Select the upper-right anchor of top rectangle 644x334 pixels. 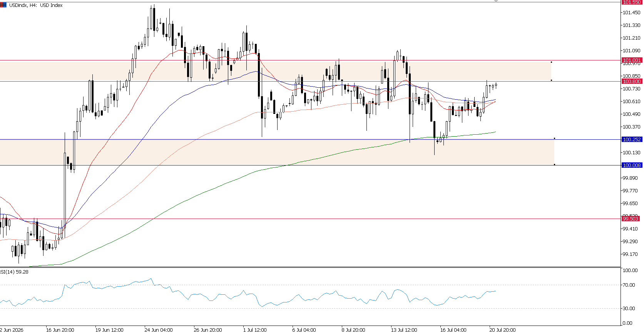[551, 62]
